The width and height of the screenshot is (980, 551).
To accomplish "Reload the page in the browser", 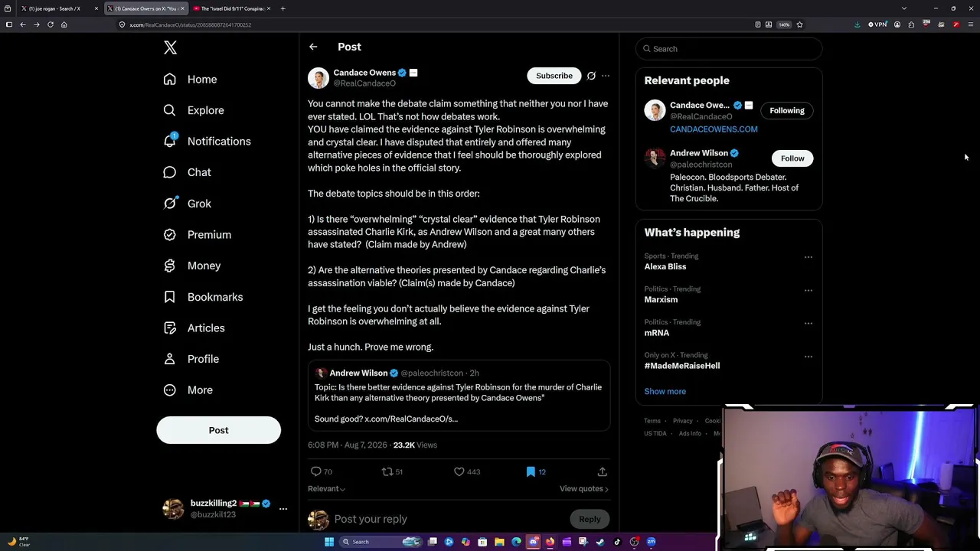I will point(51,24).
